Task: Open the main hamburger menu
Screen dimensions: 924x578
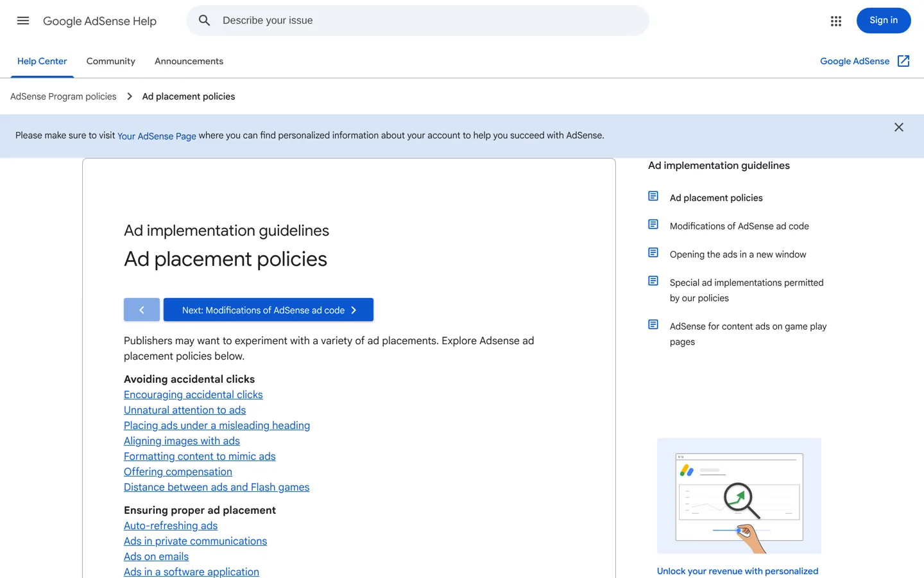Action: point(23,21)
